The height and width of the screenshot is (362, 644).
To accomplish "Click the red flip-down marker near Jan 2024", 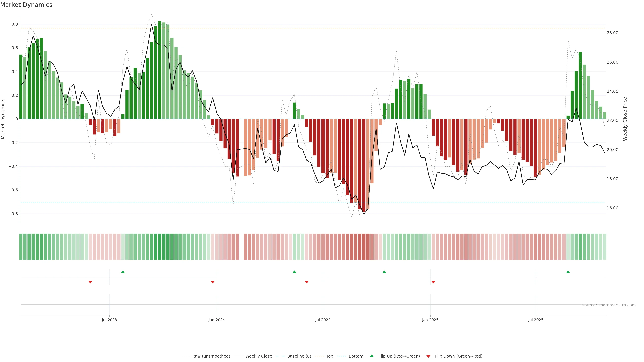I will pos(213,282).
